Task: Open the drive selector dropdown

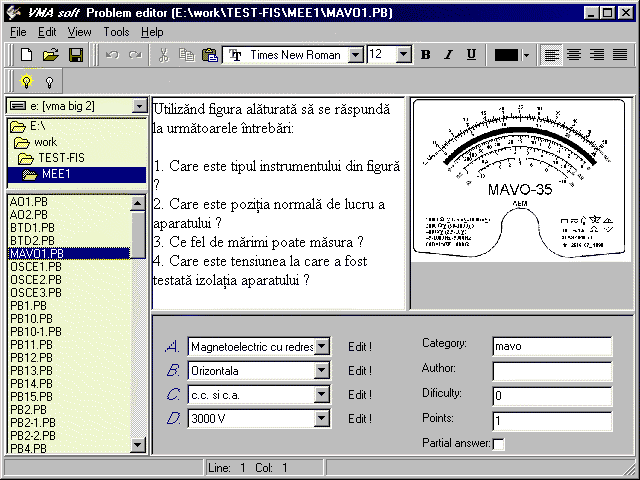Action: click(139, 105)
